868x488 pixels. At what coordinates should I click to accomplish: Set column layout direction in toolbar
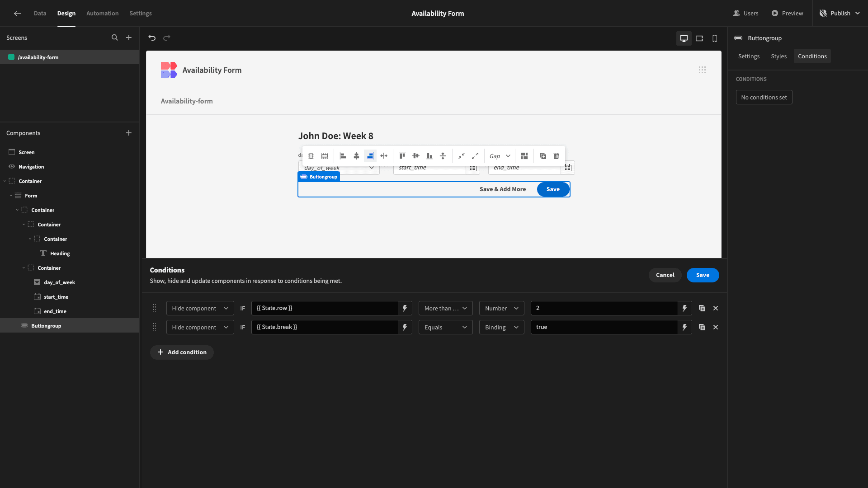coord(311,156)
